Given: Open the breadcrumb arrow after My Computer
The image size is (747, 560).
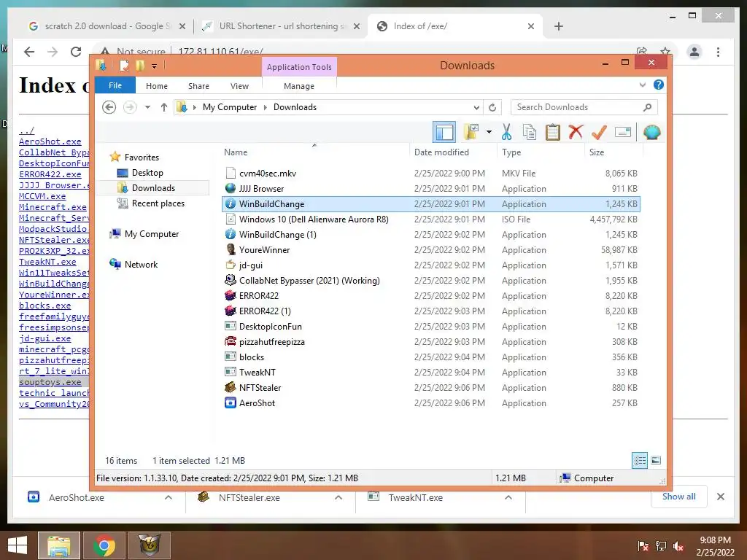Looking at the screenshot, I should click(266, 107).
